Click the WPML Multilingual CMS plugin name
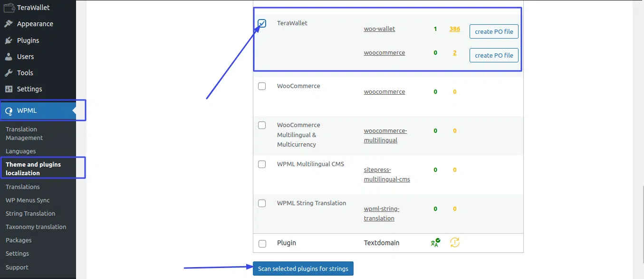This screenshot has width=644, height=279. pyautogui.click(x=310, y=164)
